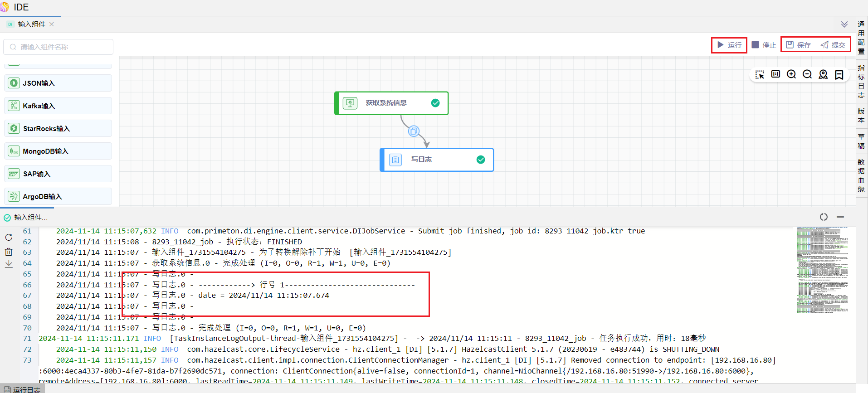Viewport: 868px width, 393px height.
Task: Run the job with 运行
Action: click(729, 45)
